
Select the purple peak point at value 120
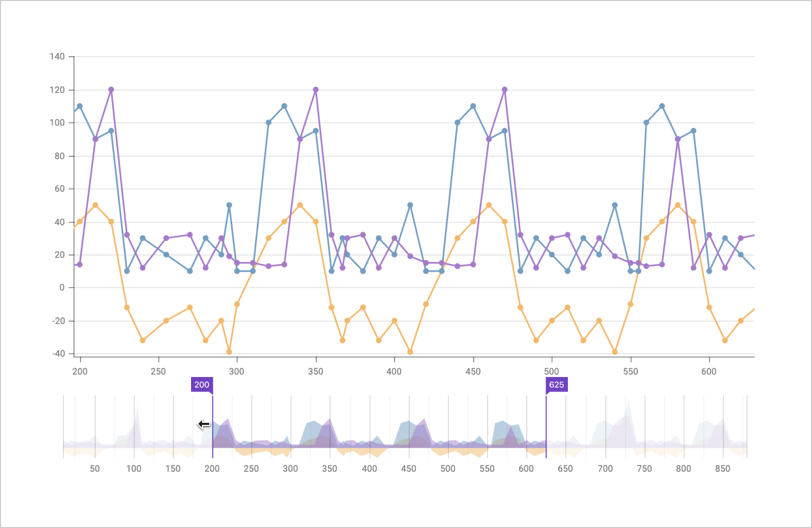(x=110, y=89)
